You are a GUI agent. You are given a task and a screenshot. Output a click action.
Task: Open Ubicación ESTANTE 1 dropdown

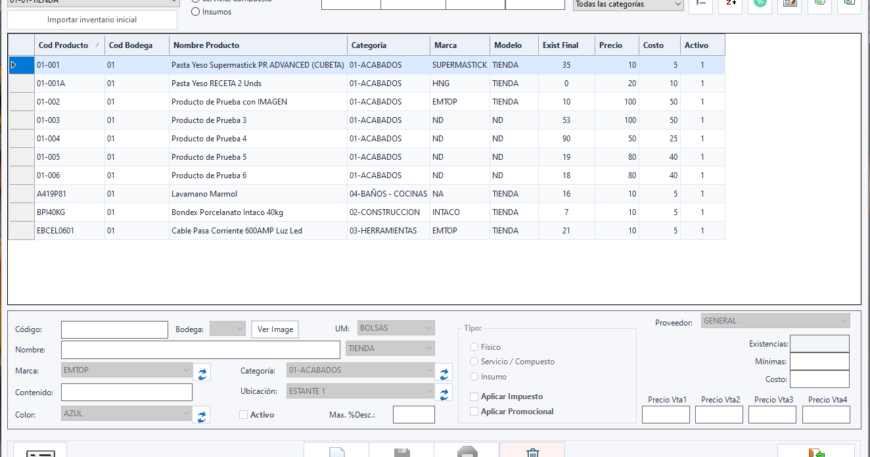(360, 391)
